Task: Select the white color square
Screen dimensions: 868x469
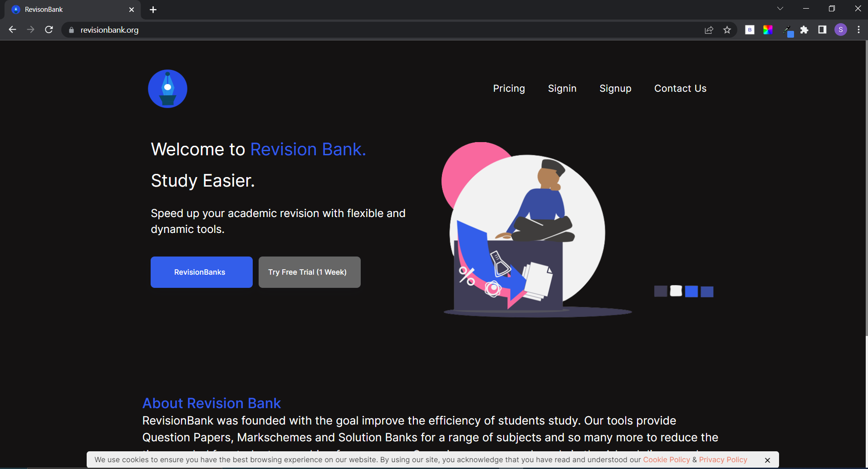Action: (676, 291)
